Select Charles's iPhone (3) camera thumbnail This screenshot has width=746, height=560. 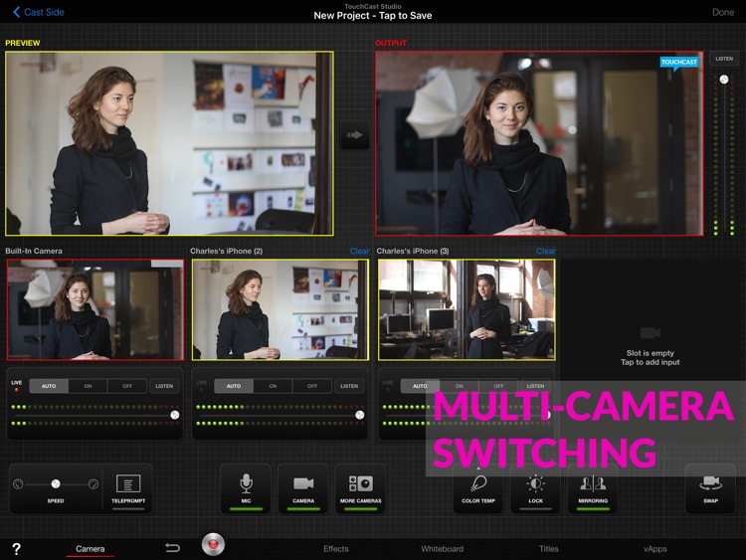point(466,309)
